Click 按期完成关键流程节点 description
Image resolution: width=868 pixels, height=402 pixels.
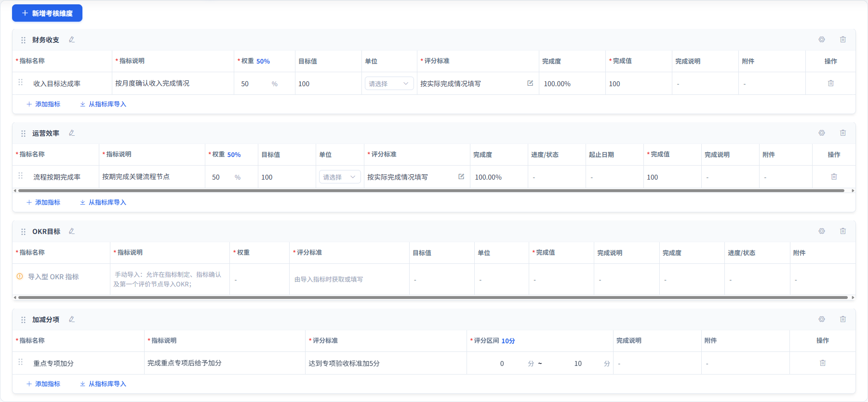[136, 177]
